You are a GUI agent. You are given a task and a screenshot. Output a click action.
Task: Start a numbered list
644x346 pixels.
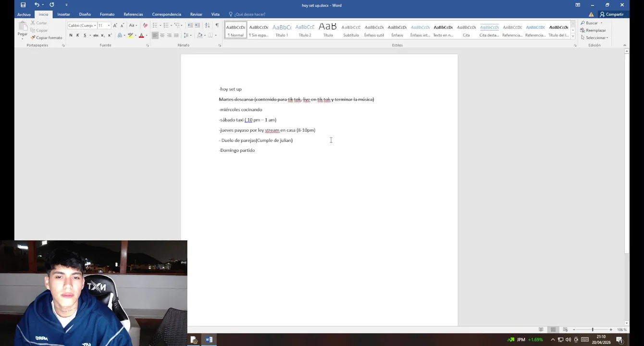click(166, 25)
